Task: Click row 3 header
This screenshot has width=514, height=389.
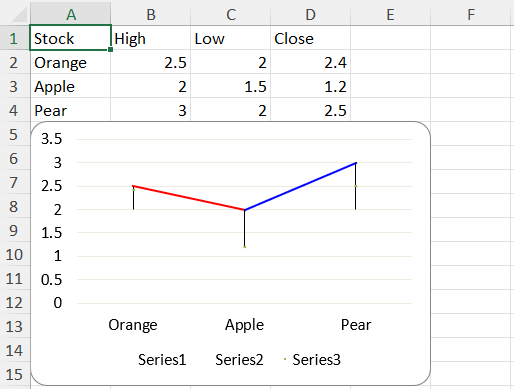Action: tap(15, 86)
